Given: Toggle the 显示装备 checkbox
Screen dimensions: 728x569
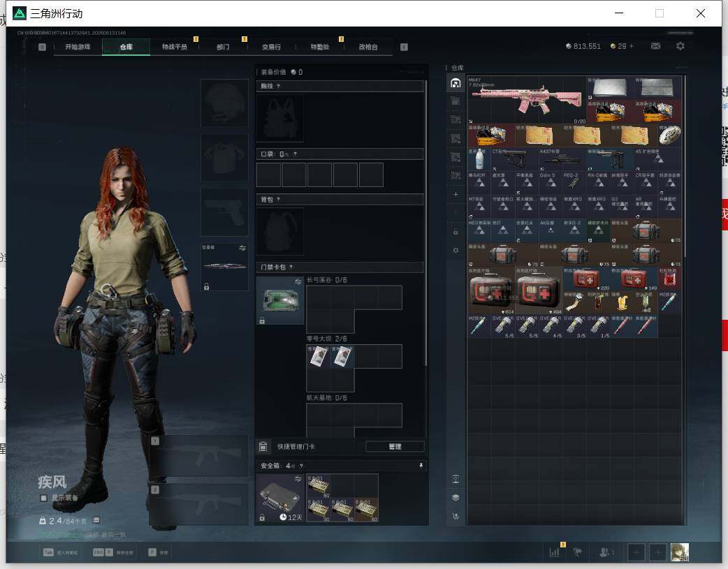Looking at the screenshot, I should (x=43, y=498).
